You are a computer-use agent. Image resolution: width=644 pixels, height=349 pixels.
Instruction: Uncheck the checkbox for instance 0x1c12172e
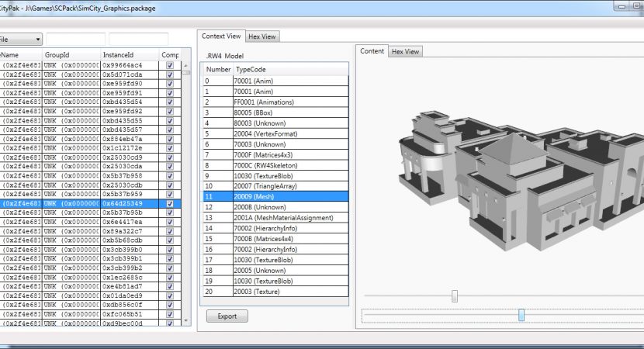click(x=170, y=148)
